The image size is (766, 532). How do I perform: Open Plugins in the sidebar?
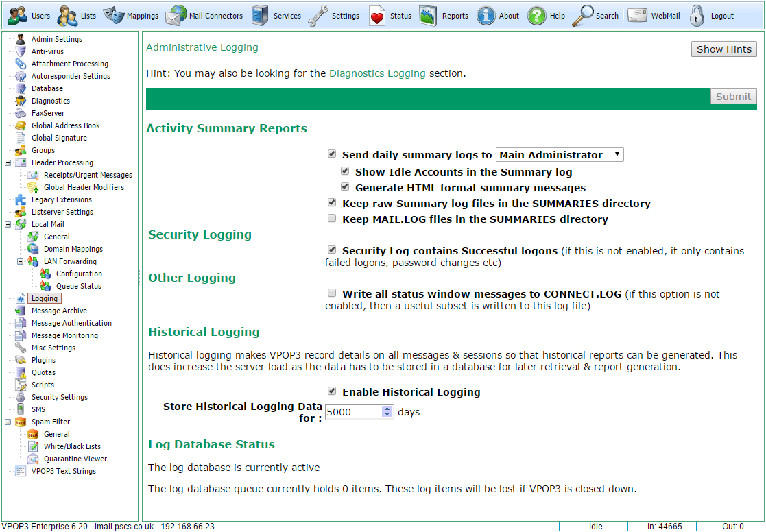click(x=43, y=360)
